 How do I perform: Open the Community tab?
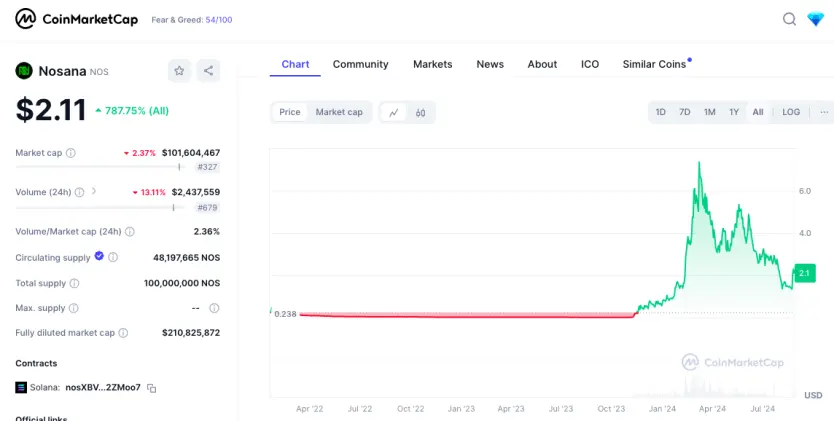point(361,64)
